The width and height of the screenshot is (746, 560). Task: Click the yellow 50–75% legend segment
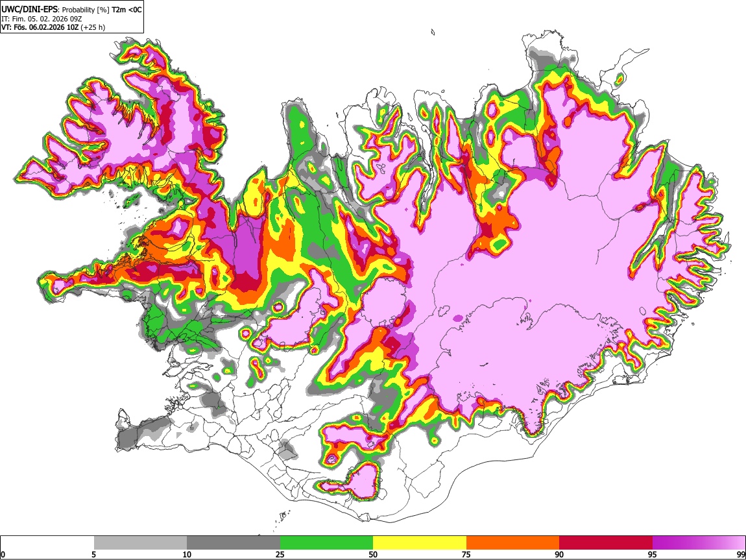[x=420, y=543]
